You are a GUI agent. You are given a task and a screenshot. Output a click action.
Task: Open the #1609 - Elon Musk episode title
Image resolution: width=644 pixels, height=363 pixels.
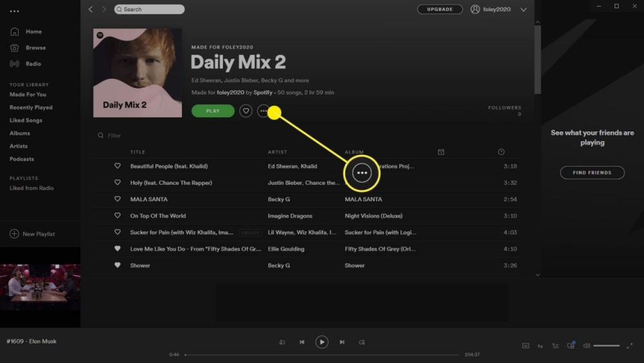[x=32, y=341]
